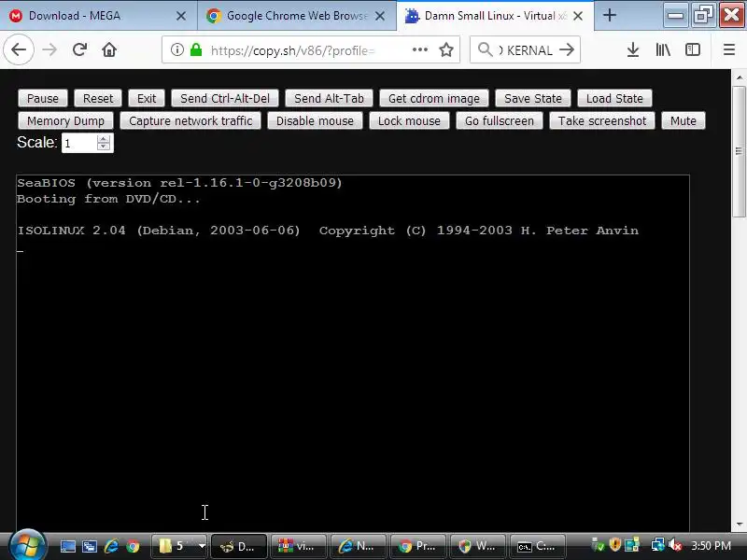Click the Load State button
This screenshot has height=560, width=747.
[614, 99]
